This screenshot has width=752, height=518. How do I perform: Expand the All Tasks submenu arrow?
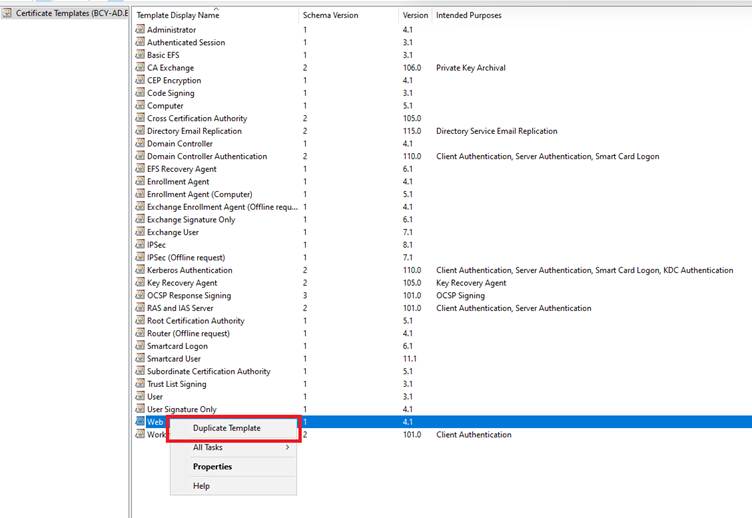click(287, 447)
